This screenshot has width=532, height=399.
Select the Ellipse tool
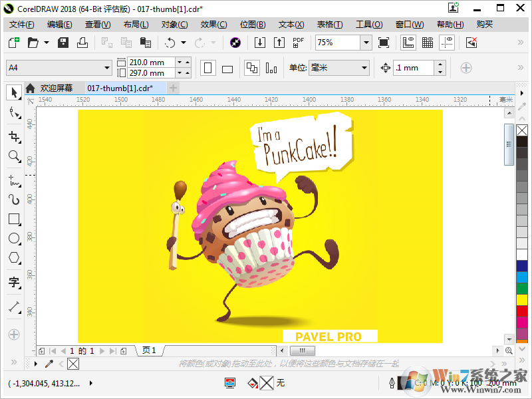pos(13,239)
